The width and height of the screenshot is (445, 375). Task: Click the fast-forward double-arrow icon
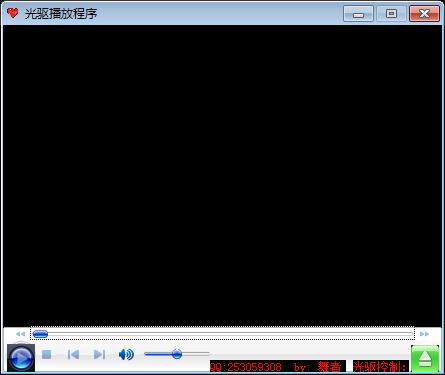424,334
